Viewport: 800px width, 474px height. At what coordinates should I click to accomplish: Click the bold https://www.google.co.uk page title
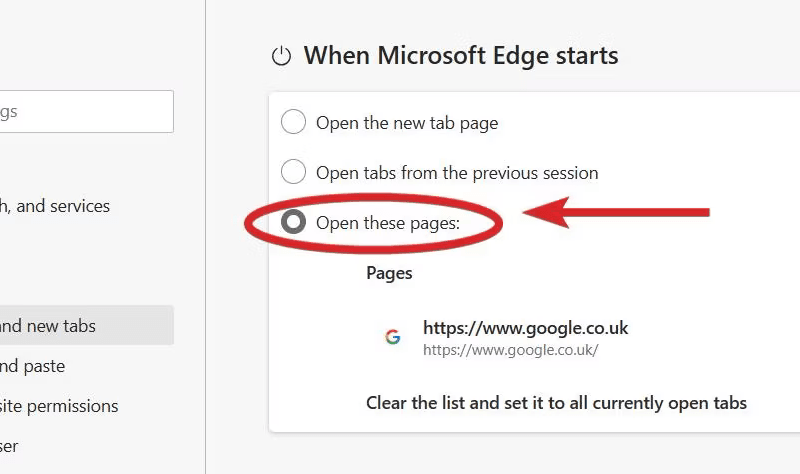pos(526,328)
